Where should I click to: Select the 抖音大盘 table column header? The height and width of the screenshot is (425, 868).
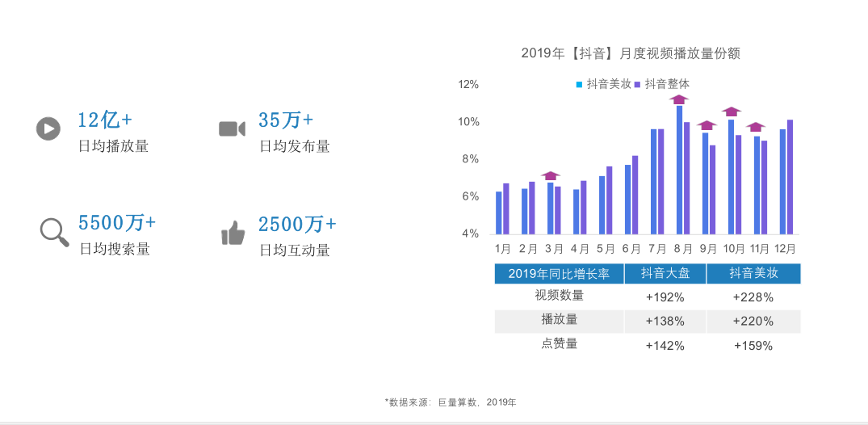point(665,273)
